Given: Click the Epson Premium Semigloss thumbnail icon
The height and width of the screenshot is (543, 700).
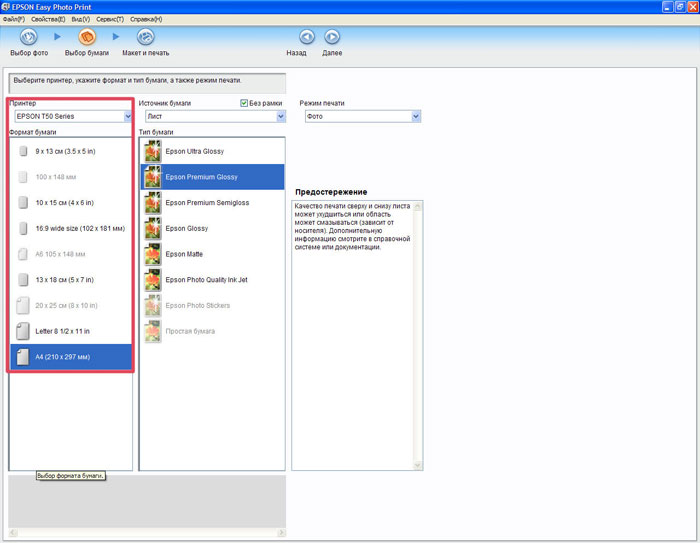Looking at the screenshot, I should (x=153, y=203).
